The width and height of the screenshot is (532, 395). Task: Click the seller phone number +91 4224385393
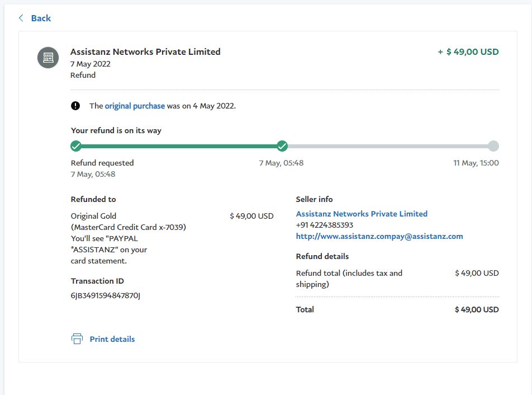(x=325, y=225)
